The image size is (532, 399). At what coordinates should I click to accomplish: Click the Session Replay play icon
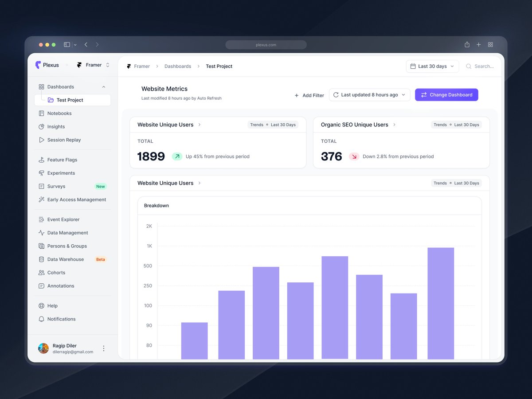point(41,140)
